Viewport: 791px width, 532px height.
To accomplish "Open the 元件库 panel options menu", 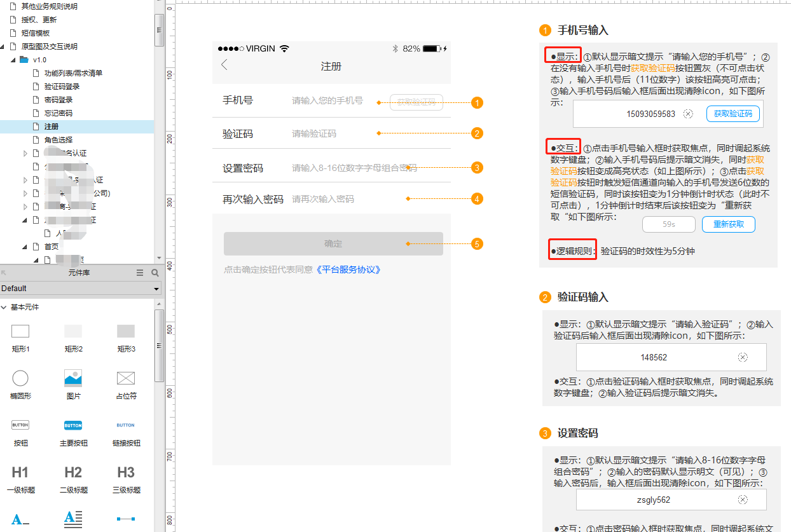I will [x=139, y=273].
